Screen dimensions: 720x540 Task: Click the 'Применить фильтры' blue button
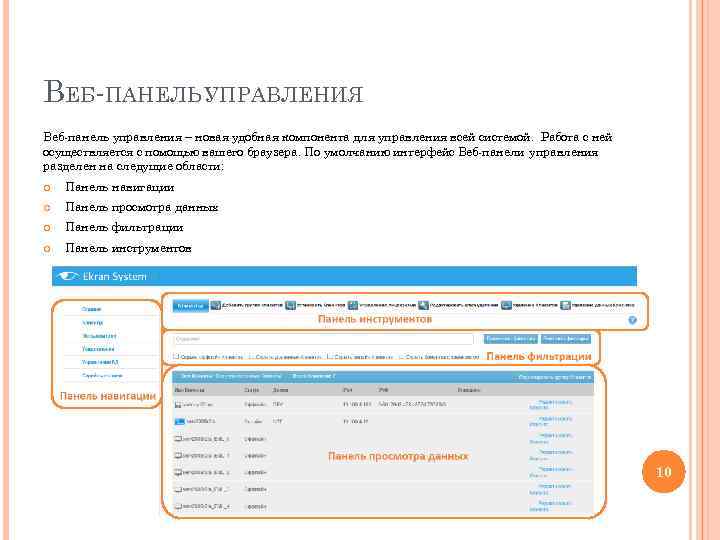[x=511, y=339]
